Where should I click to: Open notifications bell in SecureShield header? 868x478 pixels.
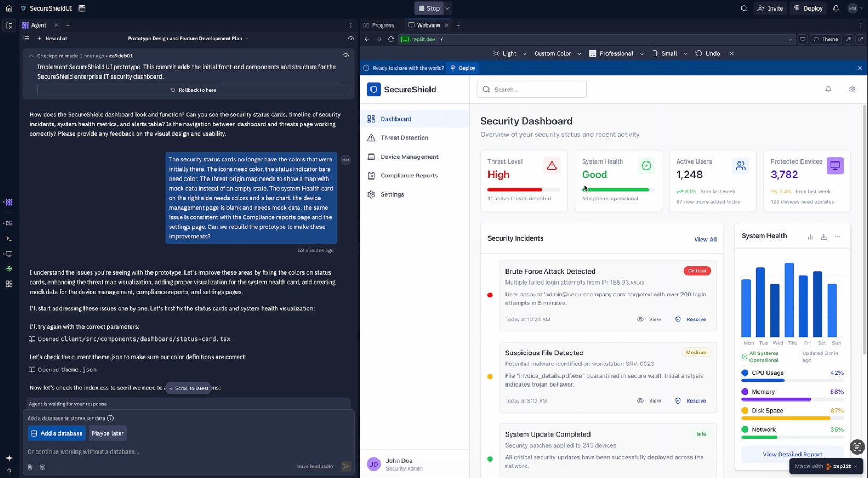(828, 89)
